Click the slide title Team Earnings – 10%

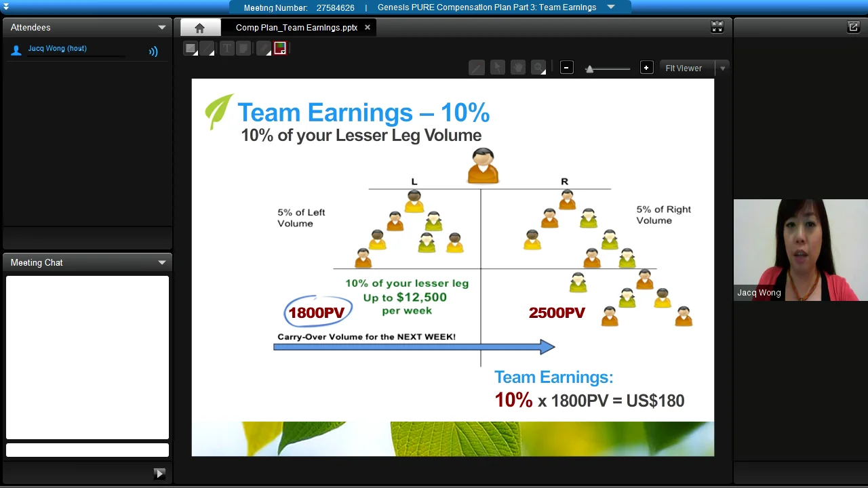(363, 113)
